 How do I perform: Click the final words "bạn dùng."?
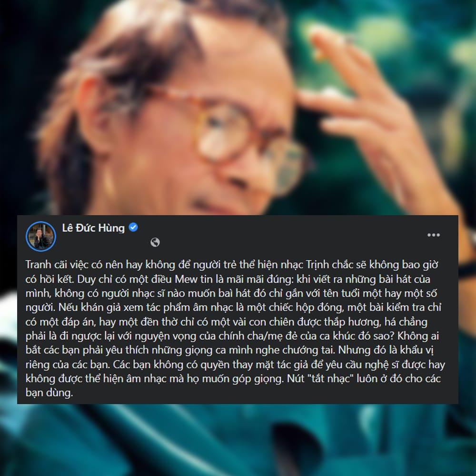(x=49, y=393)
